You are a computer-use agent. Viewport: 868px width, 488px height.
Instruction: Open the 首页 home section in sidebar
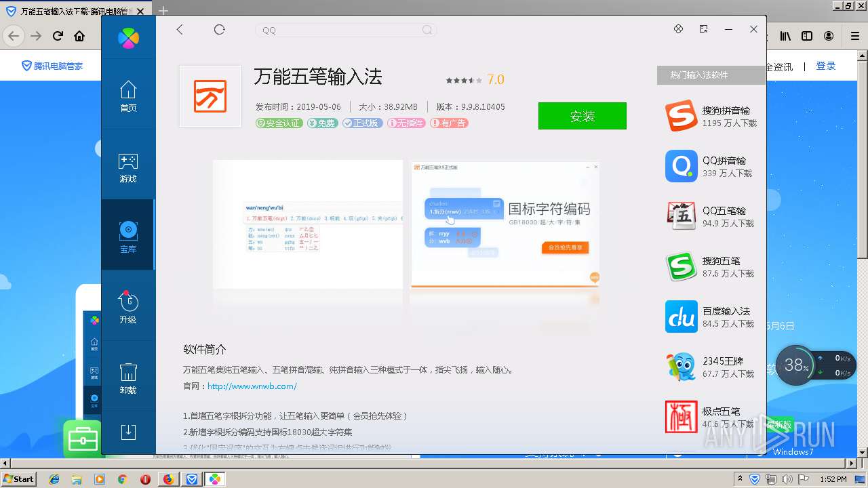[128, 96]
